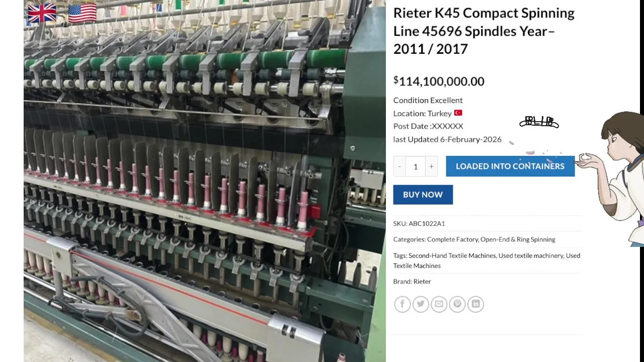This screenshot has width=644, height=362.
Task: Switch language with the UK flag icon
Action: pyautogui.click(x=42, y=14)
